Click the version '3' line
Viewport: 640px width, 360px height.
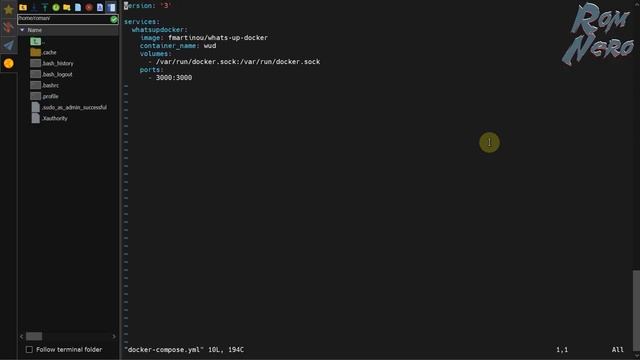click(x=147, y=6)
